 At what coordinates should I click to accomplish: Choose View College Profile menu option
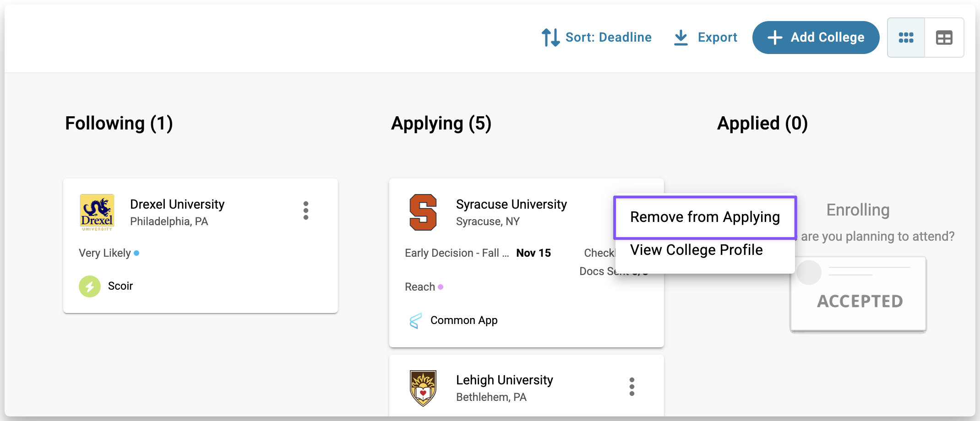[x=696, y=250]
